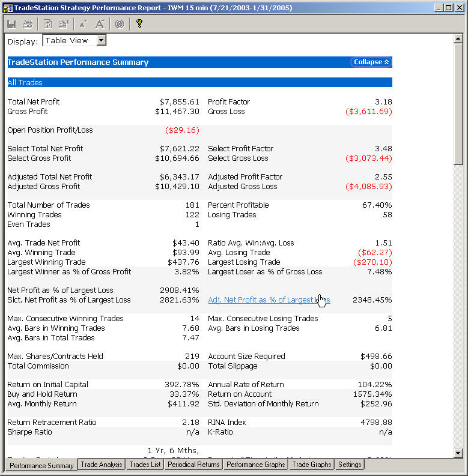
Task: Click Avg. Bars in Total Trades 7.47
Action: (190, 337)
